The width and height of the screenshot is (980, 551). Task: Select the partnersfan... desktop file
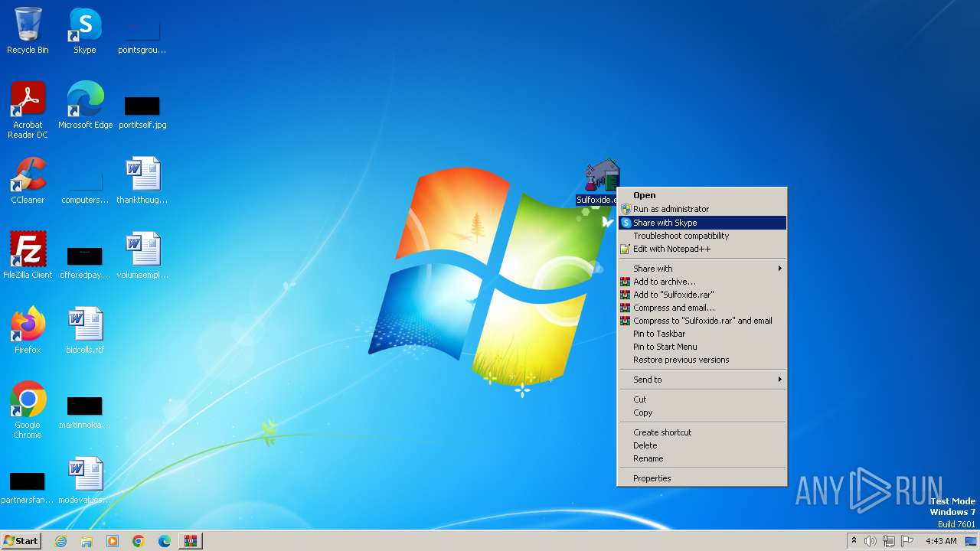point(28,486)
